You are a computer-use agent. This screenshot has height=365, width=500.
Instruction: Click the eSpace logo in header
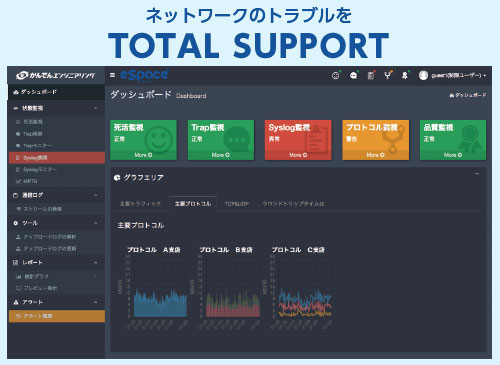pyautogui.click(x=144, y=75)
